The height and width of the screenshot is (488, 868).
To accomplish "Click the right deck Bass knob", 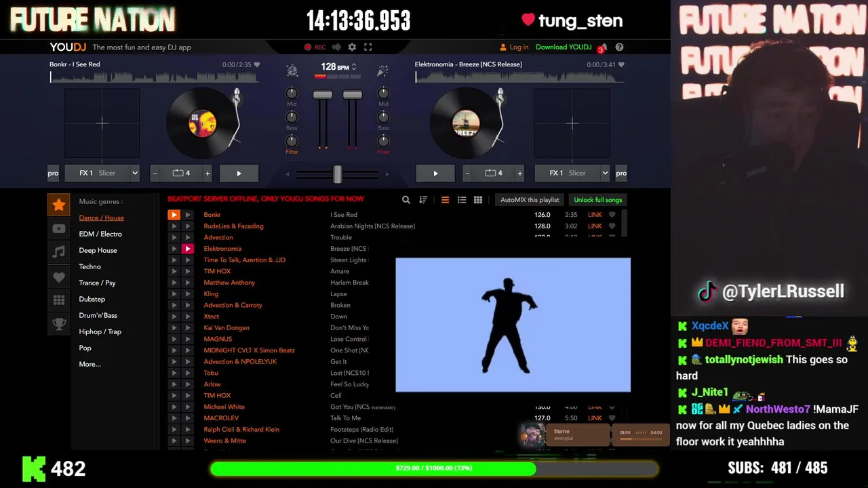I will [x=383, y=117].
